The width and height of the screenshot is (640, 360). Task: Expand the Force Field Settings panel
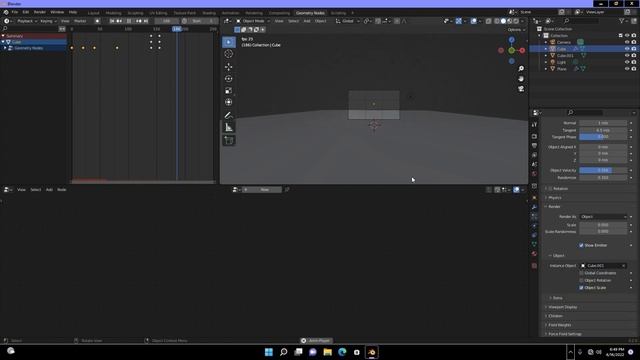[565, 334]
